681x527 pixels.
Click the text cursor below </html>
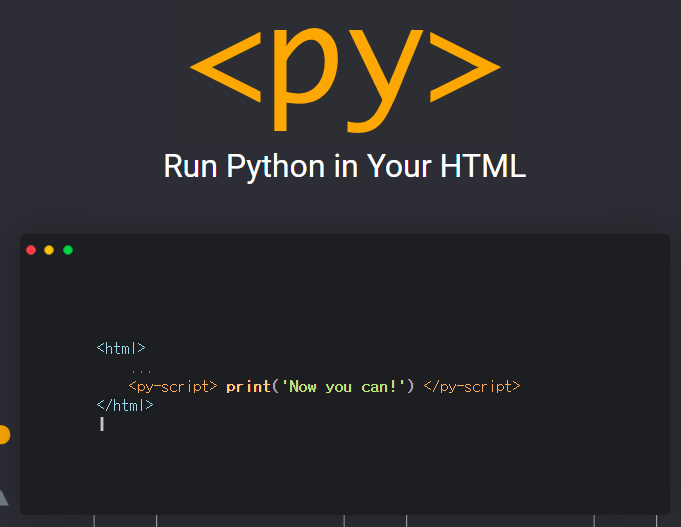[x=102, y=424]
